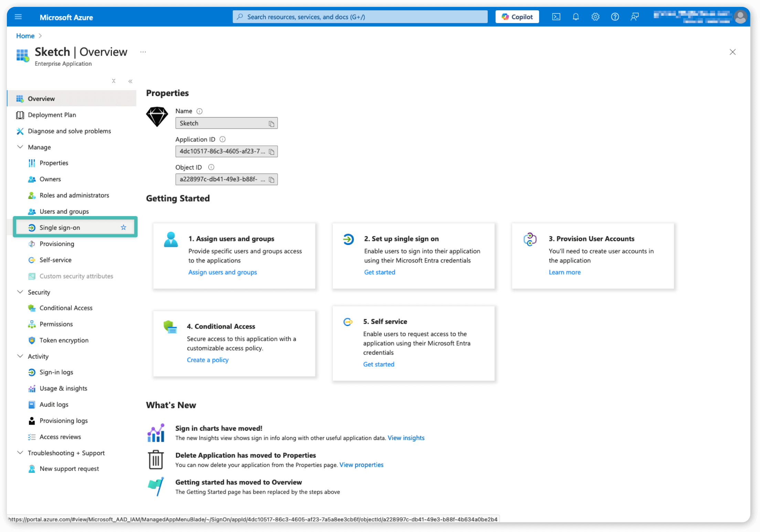Viewport: 760px width, 532px height.
Task: Open the help question mark icon
Action: click(x=615, y=17)
